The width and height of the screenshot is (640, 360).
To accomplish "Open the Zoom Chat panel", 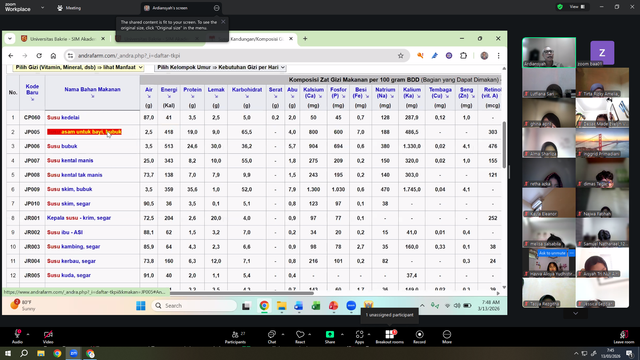I will (x=272, y=336).
